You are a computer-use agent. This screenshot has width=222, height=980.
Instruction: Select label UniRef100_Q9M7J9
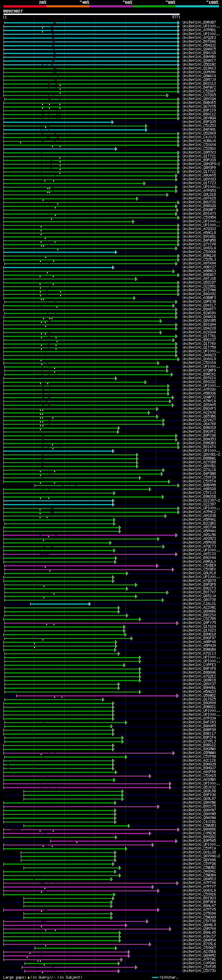click(199, 80)
